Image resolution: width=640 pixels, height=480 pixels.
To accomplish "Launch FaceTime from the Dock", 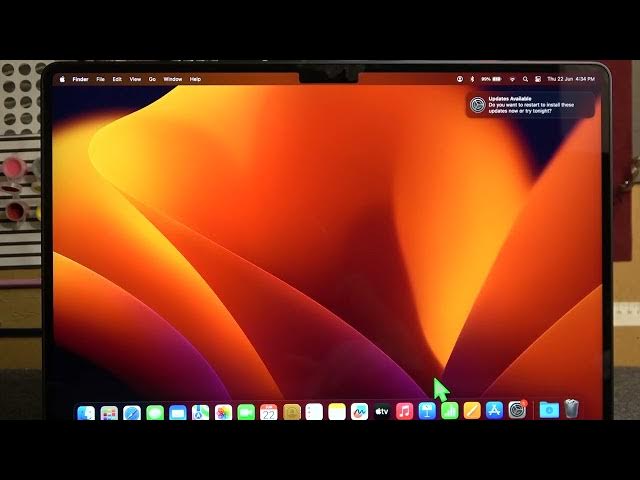I will (x=246, y=412).
